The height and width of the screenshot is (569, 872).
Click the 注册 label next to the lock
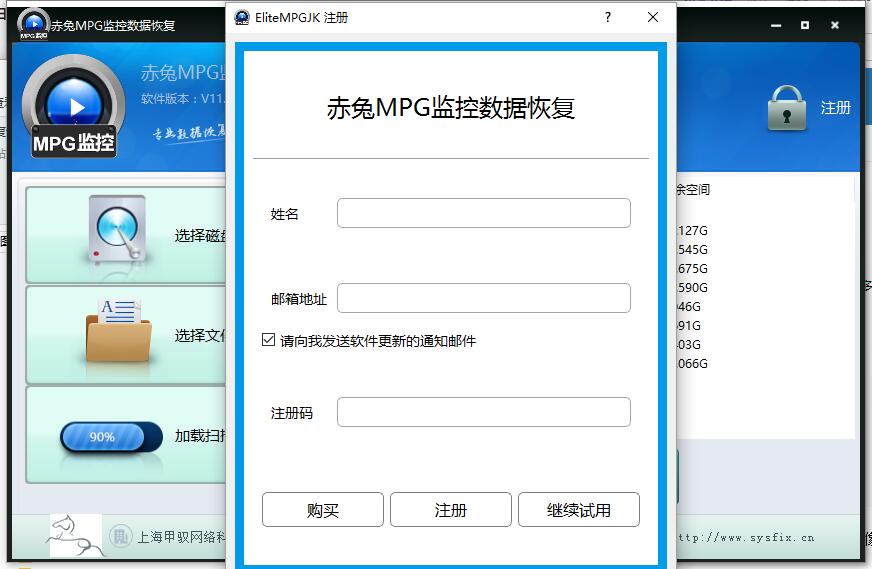point(835,108)
